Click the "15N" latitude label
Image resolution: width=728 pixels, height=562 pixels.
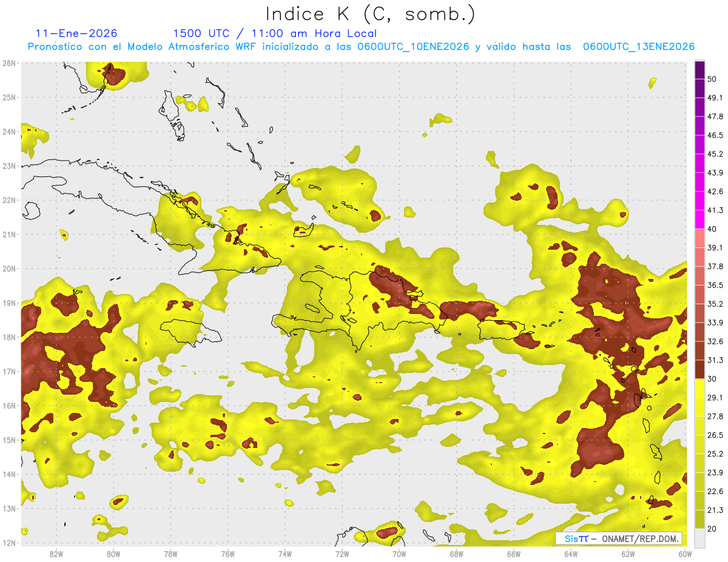pos(9,440)
